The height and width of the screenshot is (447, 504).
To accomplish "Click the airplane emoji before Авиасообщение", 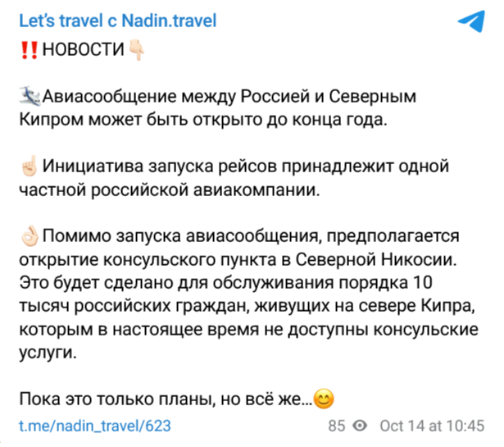I will (x=30, y=96).
